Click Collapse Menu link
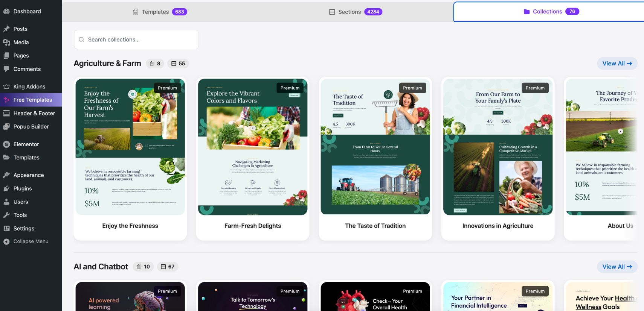 click(x=31, y=241)
